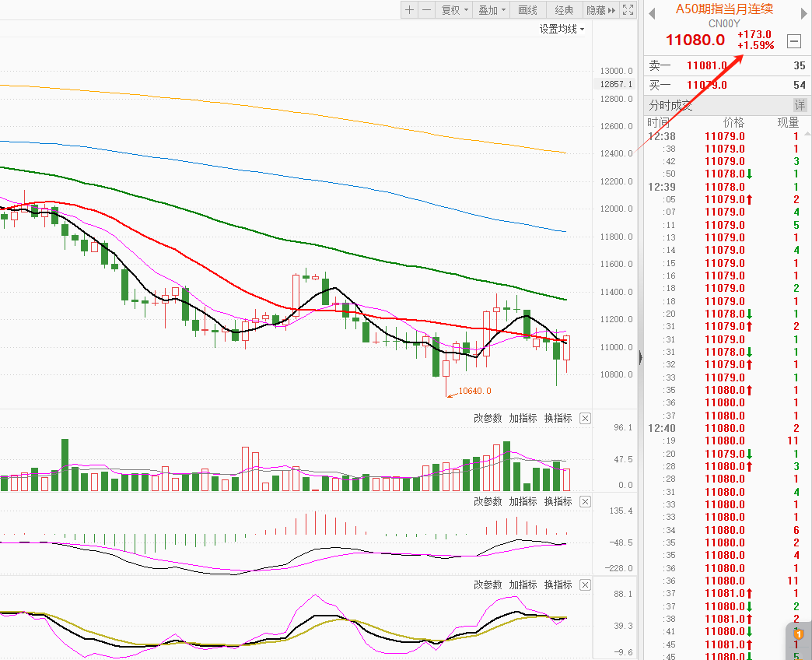Toggle the 隐藏 hide panel button
Viewport: 812px width, 660px height.
(x=600, y=10)
